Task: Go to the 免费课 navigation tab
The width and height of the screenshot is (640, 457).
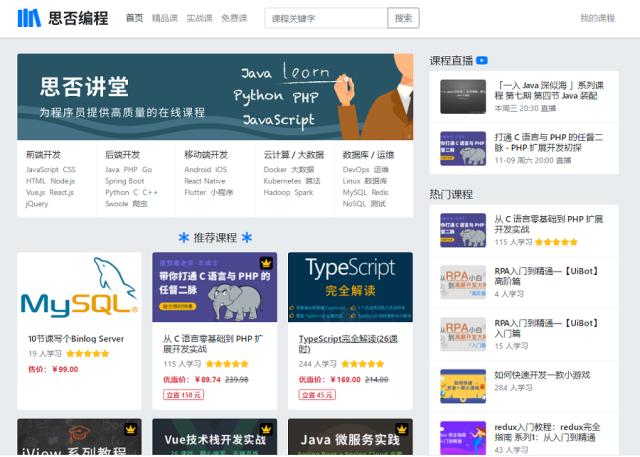Action: (x=234, y=18)
